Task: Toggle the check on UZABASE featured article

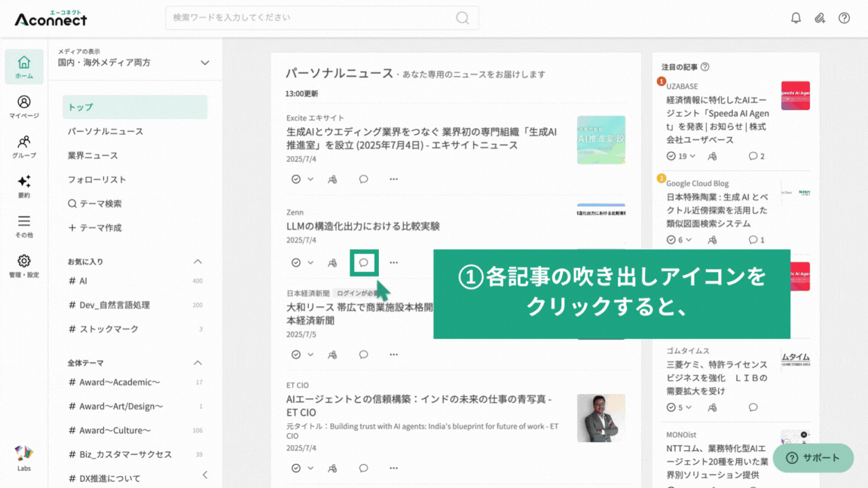Action: click(671, 156)
